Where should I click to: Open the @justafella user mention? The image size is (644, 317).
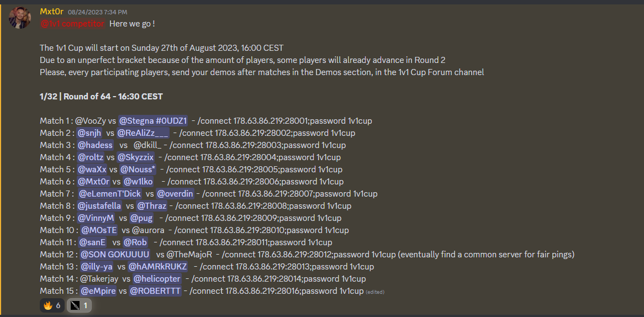pyautogui.click(x=99, y=205)
